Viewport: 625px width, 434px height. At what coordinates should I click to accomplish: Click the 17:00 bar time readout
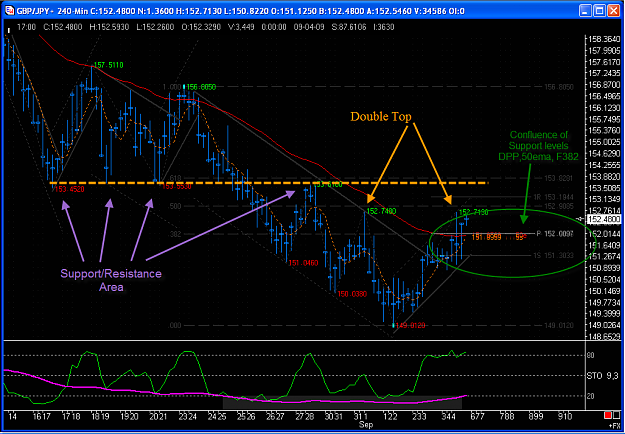point(28,27)
